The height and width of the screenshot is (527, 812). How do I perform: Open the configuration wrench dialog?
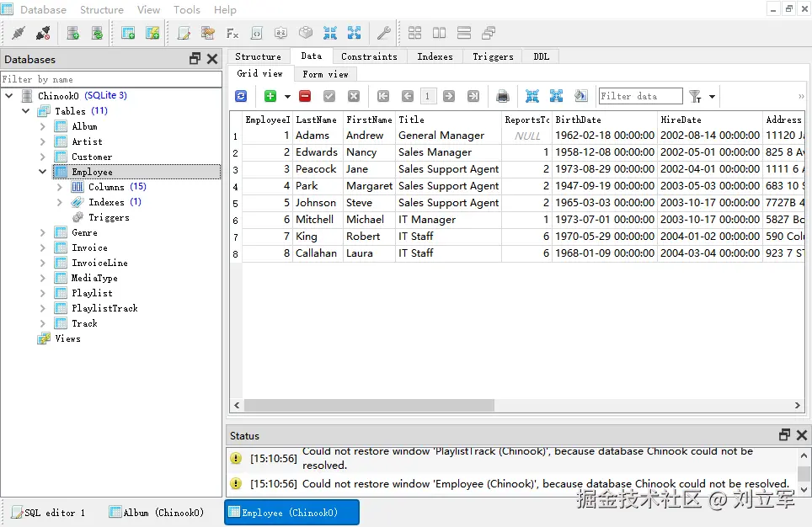pyautogui.click(x=383, y=33)
